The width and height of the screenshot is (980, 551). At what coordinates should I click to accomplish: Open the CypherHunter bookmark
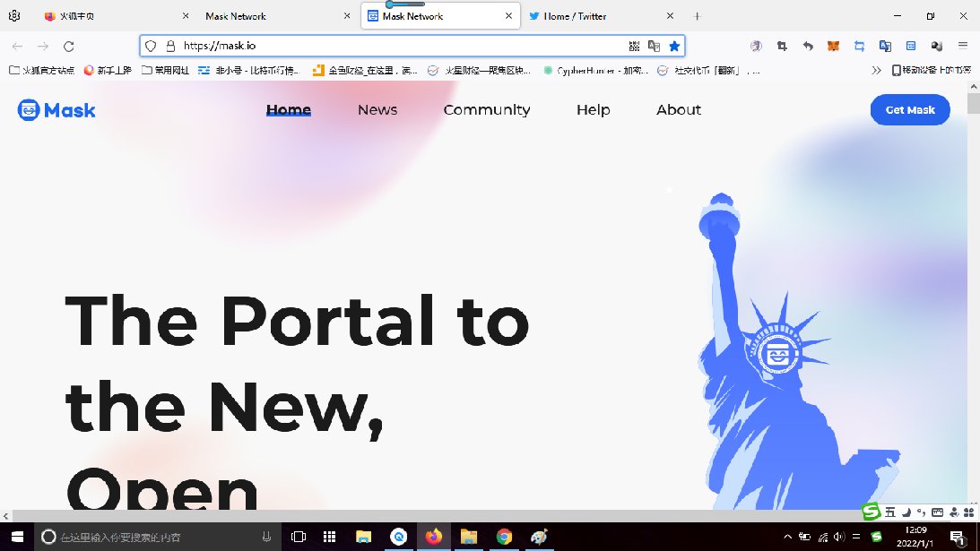coord(595,71)
